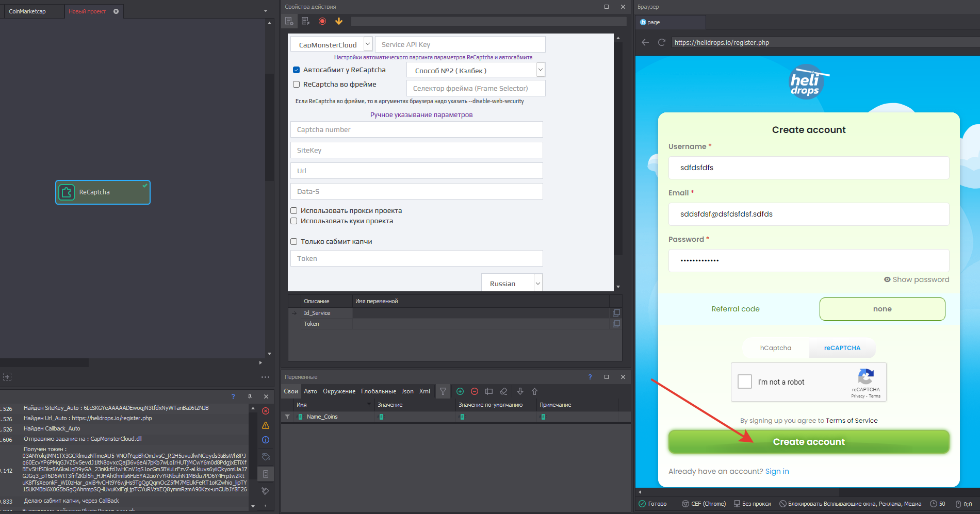Toggle the variables filter funnel icon

[x=443, y=391]
